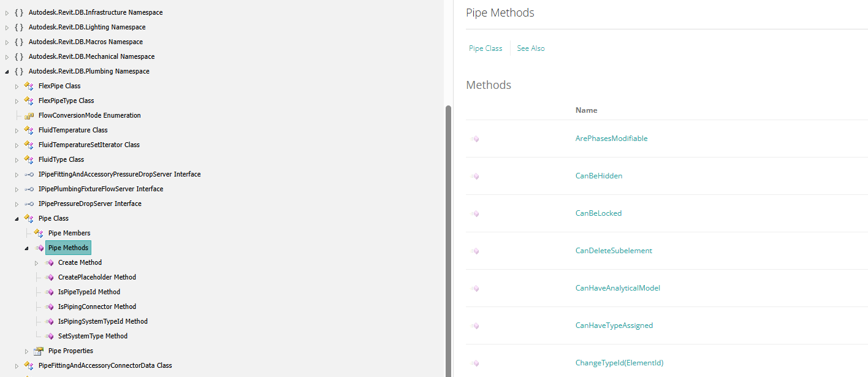Viewport: 868px width, 377px height.
Task: Click method icon beside CanBeLocked
Action: (x=474, y=214)
